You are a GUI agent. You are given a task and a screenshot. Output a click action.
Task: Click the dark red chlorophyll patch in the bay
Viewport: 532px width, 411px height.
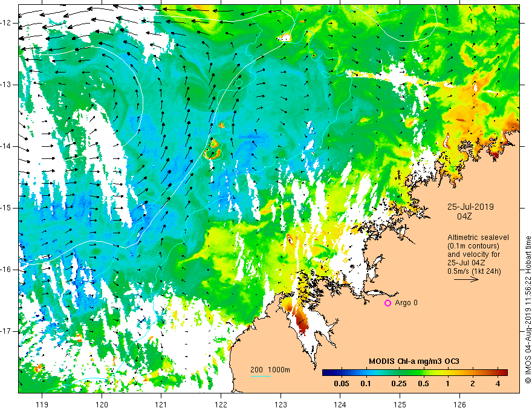301,322
